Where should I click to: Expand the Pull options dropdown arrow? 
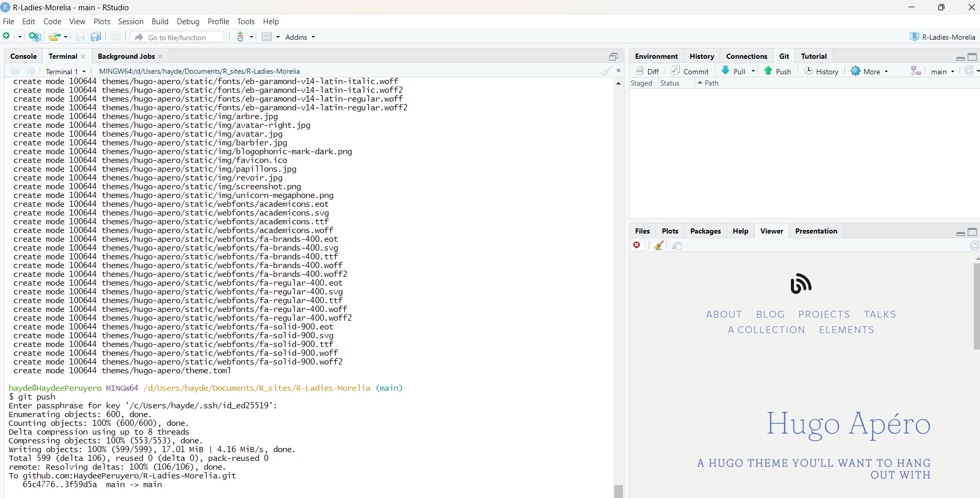coord(753,71)
